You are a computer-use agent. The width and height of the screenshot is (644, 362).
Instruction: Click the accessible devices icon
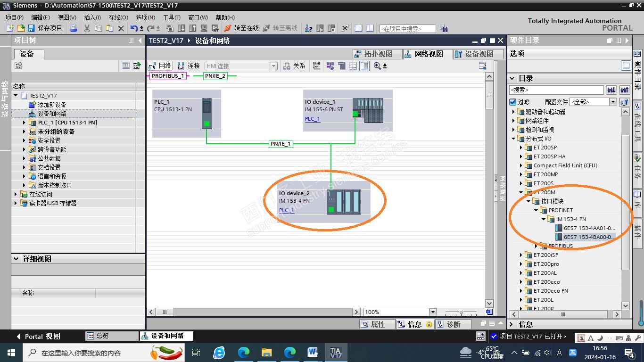click(x=309, y=28)
